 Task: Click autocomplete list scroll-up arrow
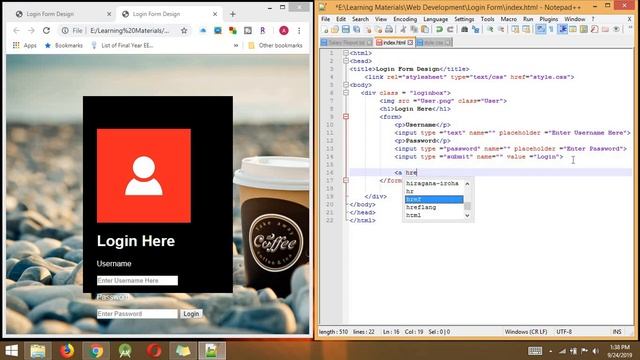467,184
